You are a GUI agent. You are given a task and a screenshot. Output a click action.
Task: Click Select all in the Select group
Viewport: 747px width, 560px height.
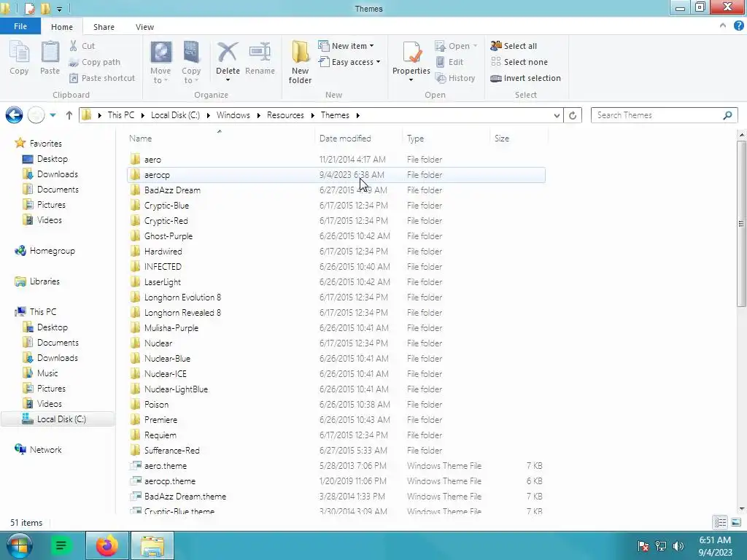514,46
